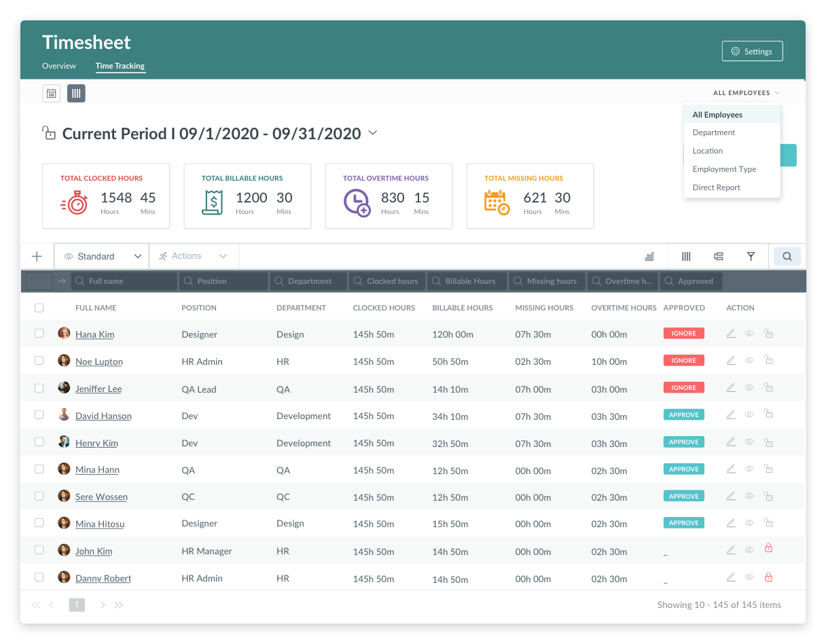Click the Full name search field
This screenshot has width=826, height=644.
coord(124,281)
